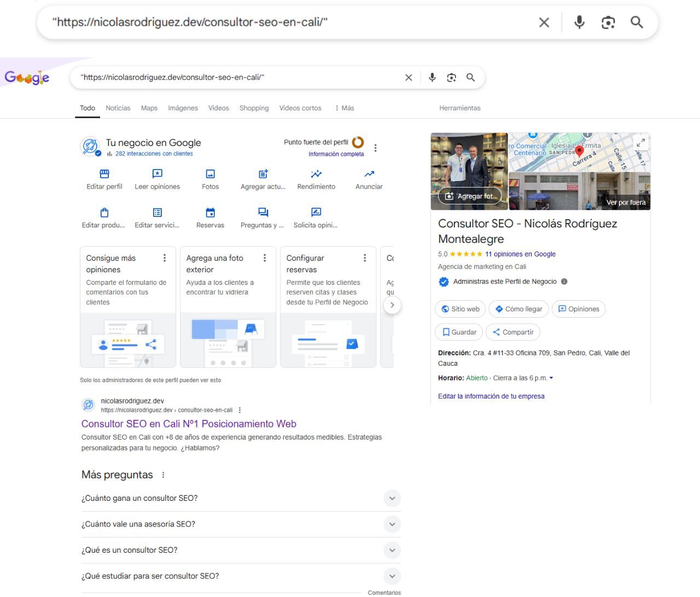The image size is (700, 597).
Task: Open menu on Configurar reservas card
Action: click(365, 258)
